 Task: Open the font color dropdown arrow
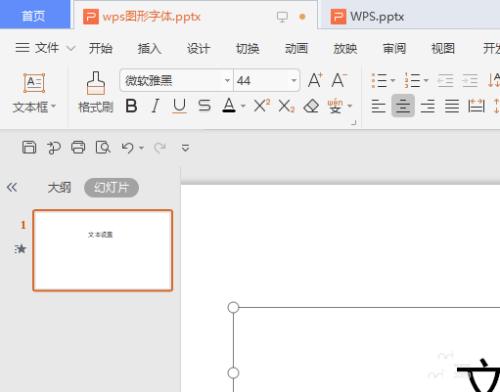(243, 106)
